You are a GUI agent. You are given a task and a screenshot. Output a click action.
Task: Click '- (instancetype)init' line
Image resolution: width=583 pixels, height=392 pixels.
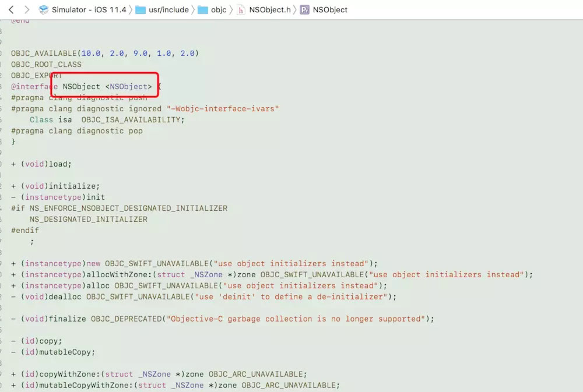pyautogui.click(x=58, y=197)
